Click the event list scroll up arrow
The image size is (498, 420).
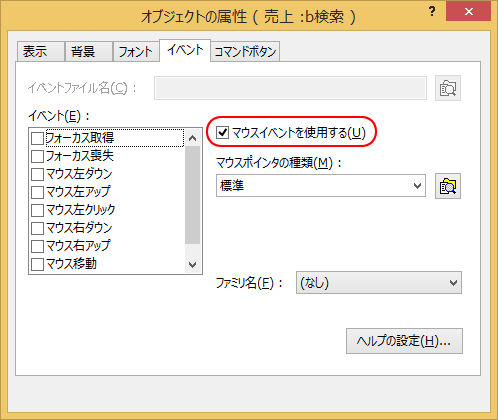(193, 138)
